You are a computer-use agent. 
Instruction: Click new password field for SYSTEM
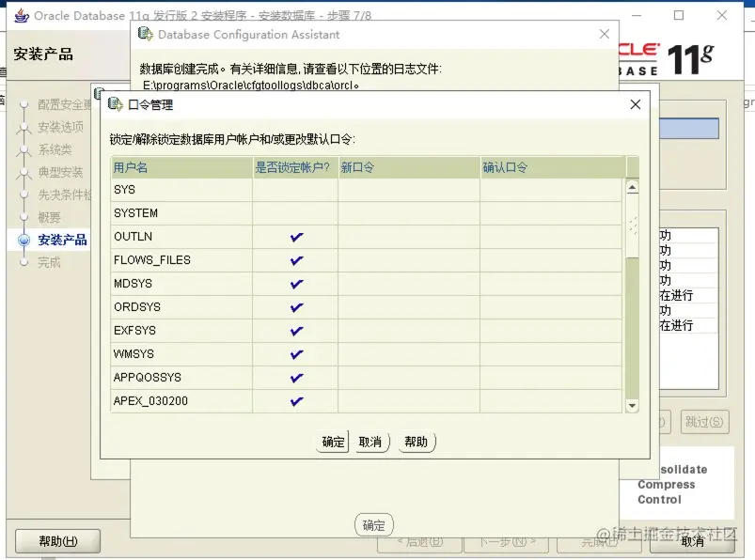pyautogui.click(x=409, y=213)
